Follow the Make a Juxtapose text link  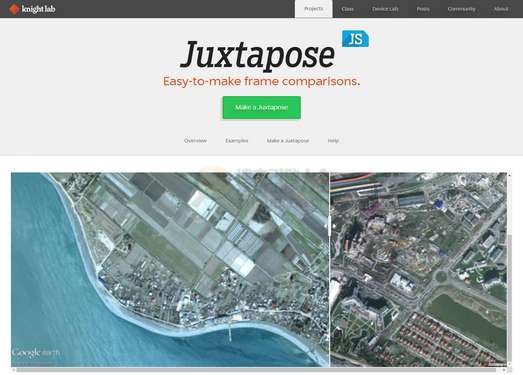pos(288,141)
